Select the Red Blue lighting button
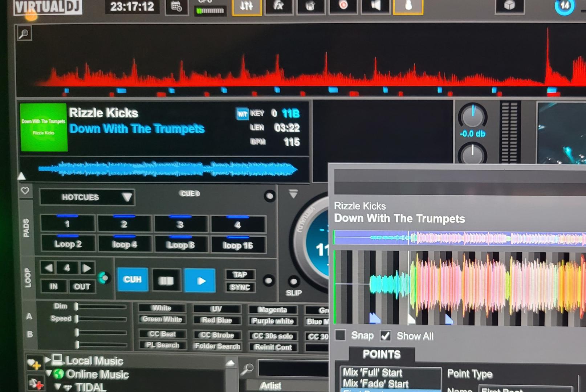This screenshot has height=392, width=586. click(217, 320)
